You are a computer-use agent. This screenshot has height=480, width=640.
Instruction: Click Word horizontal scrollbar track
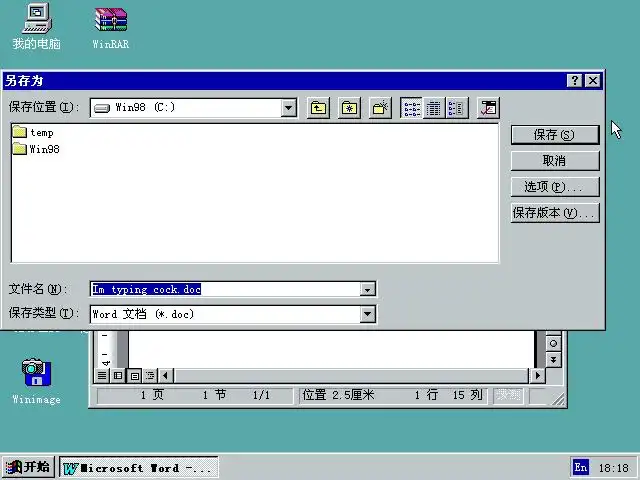click(x=351, y=375)
